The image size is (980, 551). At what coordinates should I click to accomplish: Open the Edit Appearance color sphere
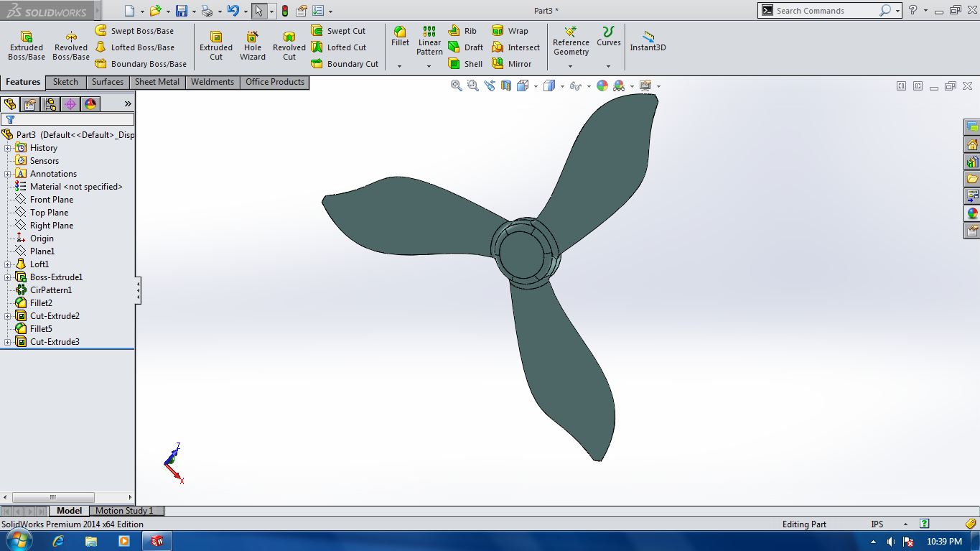coord(602,85)
